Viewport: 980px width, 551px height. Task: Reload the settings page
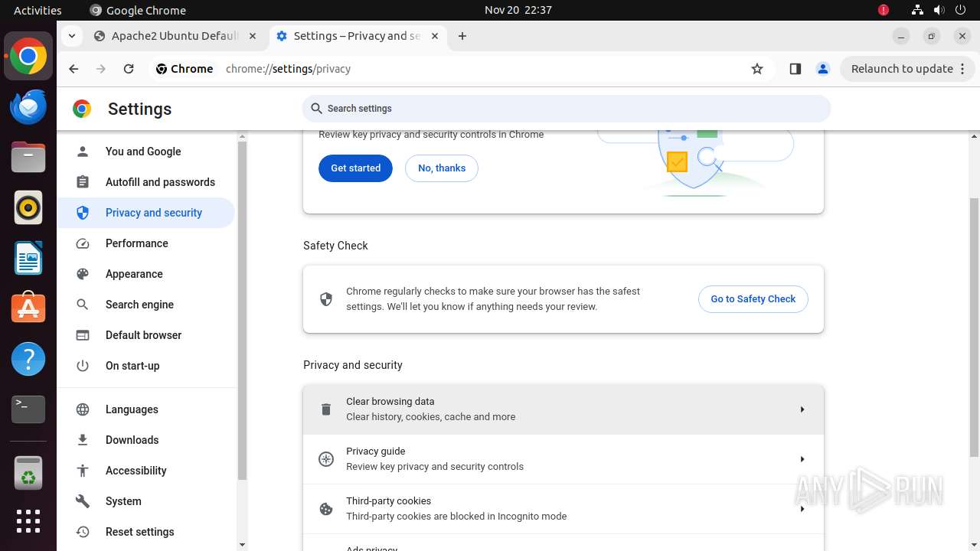(x=129, y=69)
